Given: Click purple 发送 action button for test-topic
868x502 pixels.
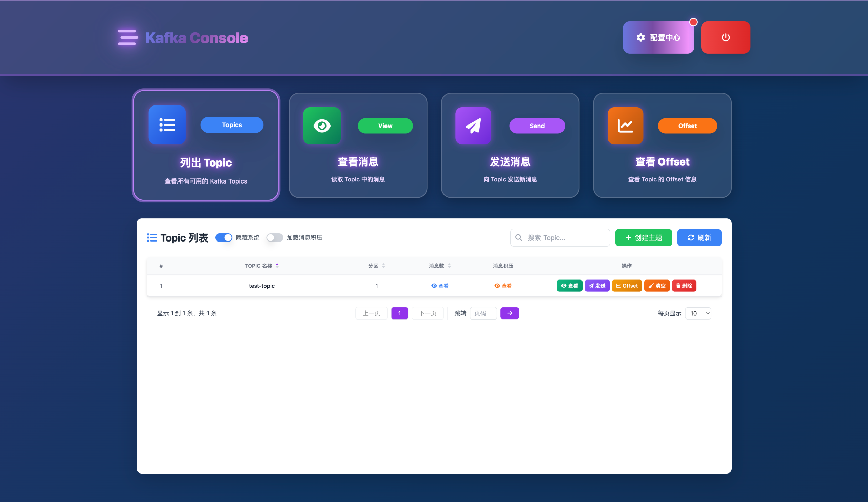Looking at the screenshot, I should (x=597, y=286).
